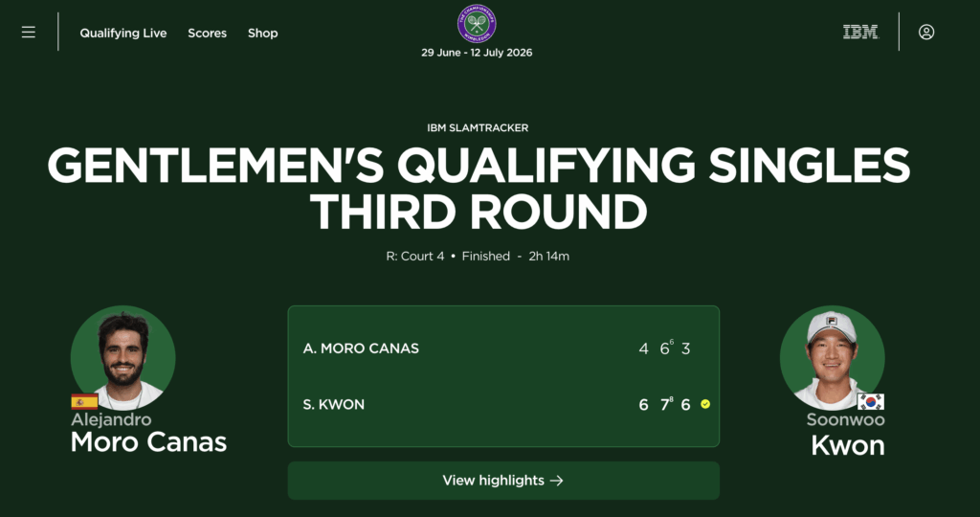Open the Scores menu item
980x517 pixels.
(208, 34)
